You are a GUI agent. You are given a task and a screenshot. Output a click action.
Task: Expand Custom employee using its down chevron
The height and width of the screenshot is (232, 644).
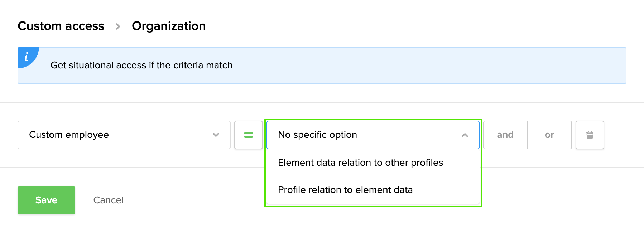click(x=216, y=135)
